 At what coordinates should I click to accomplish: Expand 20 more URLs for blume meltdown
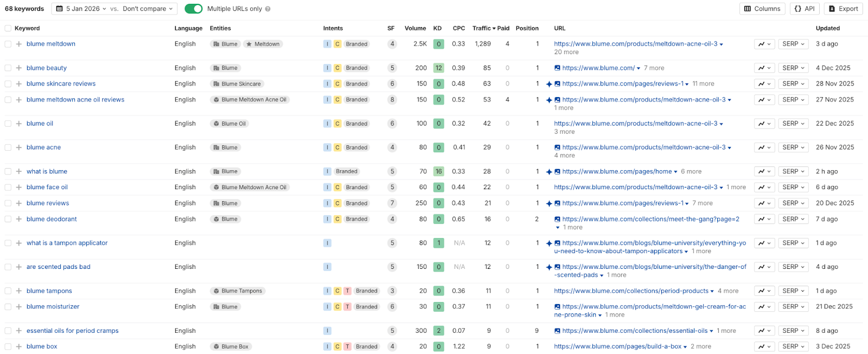tap(566, 52)
